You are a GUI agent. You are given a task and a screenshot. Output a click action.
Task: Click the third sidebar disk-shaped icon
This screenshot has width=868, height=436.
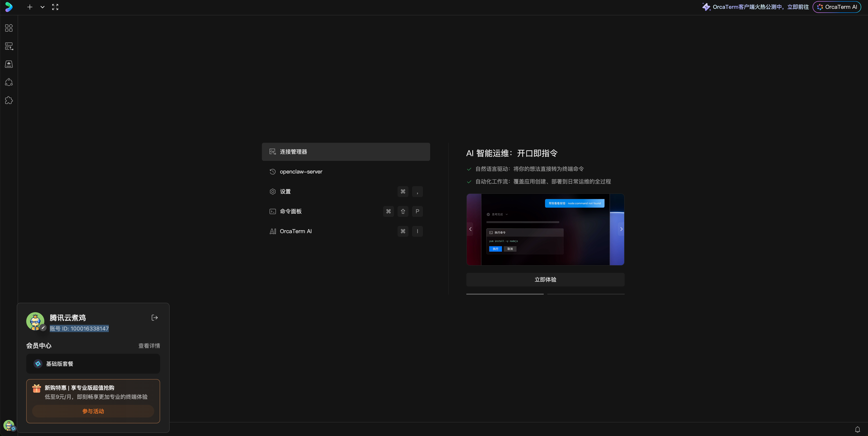coord(9,64)
